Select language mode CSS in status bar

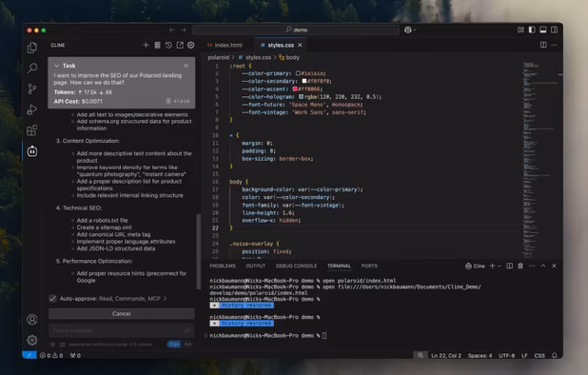[x=539, y=355]
